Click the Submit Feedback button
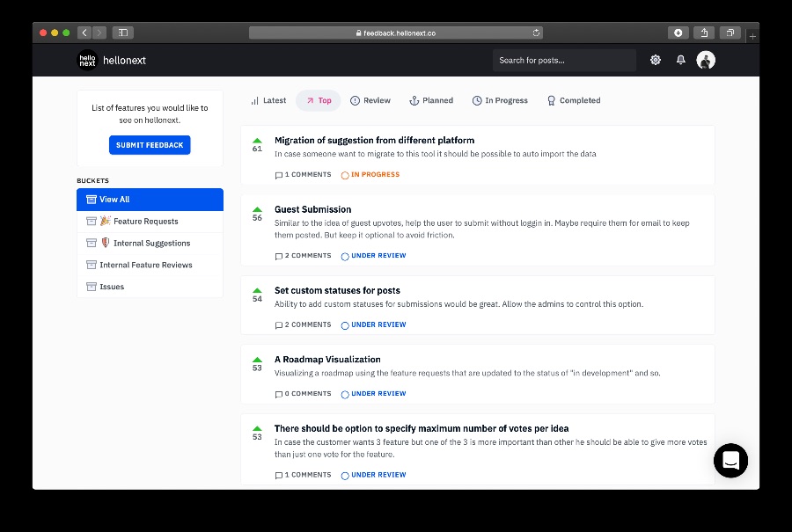 click(x=150, y=145)
